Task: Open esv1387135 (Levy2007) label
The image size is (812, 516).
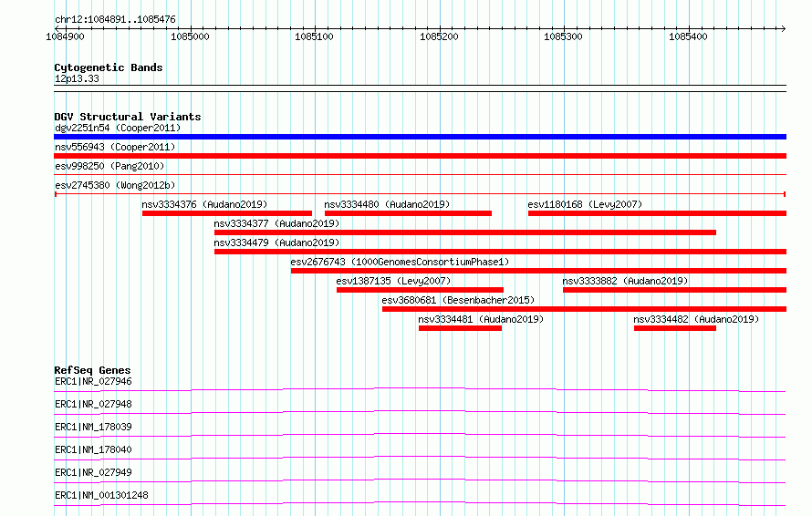Action: [x=393, y=281]
